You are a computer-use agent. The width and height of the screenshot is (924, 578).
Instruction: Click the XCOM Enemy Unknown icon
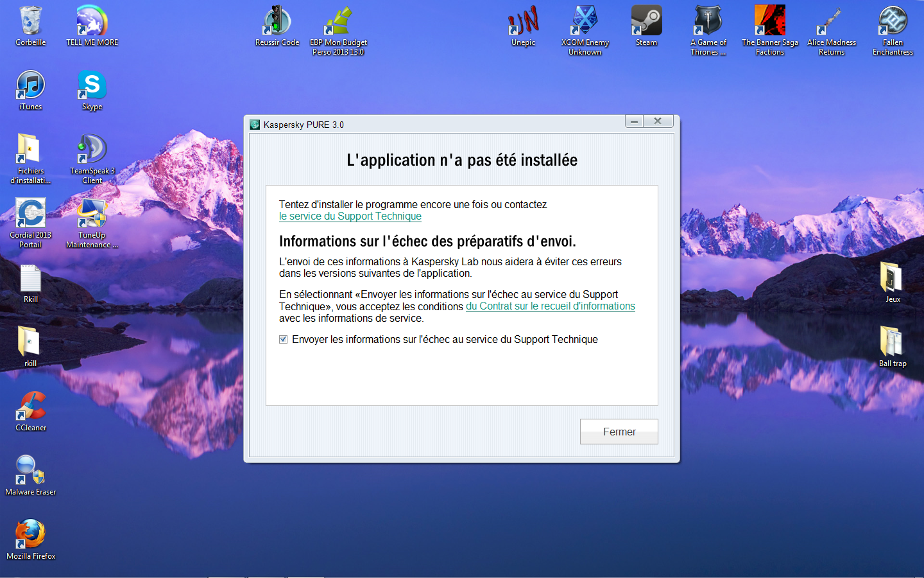585,30
